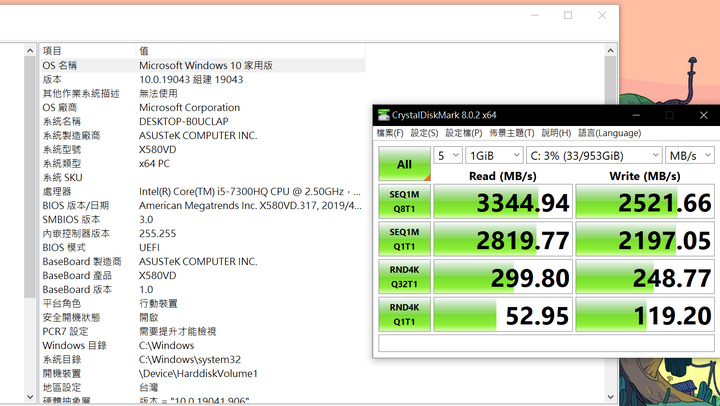The width and height of the screenshot is (720, 406).
Task: Select the 開機裝置 row
Action: click(202, 373)
